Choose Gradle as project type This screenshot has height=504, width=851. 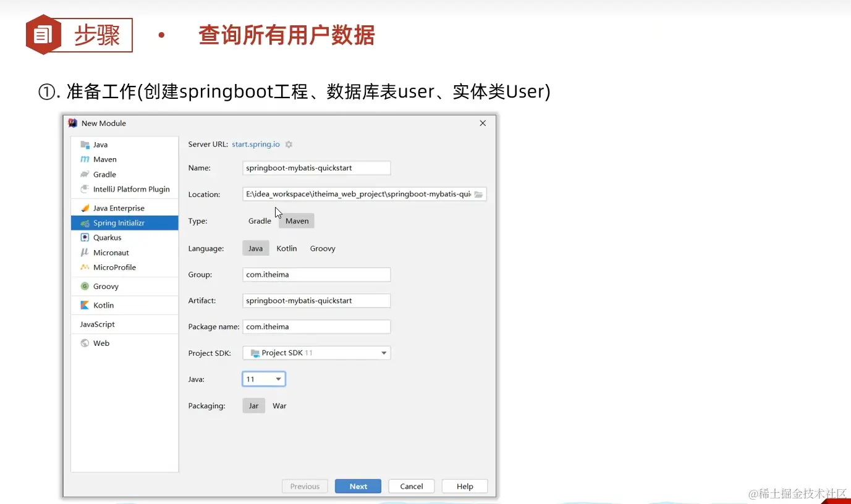[260, 221]
